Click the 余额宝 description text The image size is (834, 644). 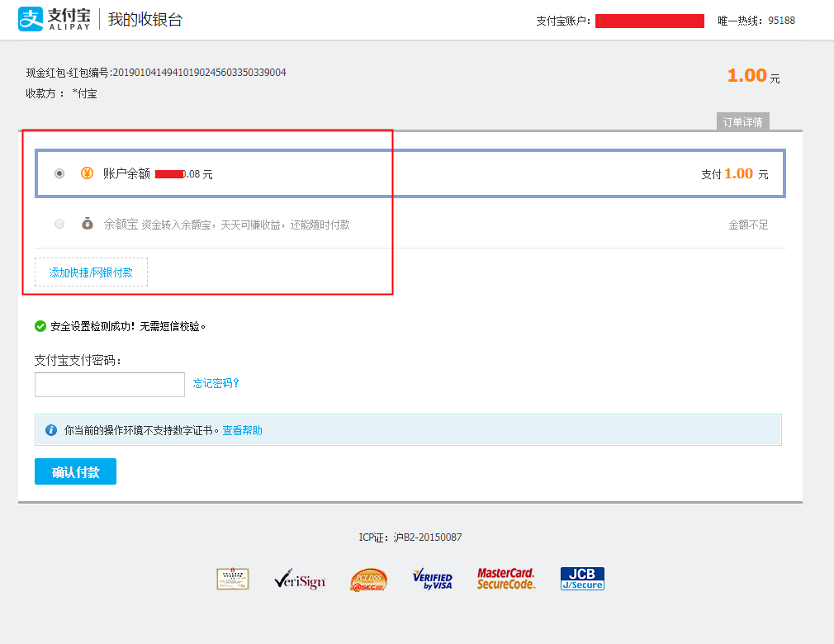point(246,225)
